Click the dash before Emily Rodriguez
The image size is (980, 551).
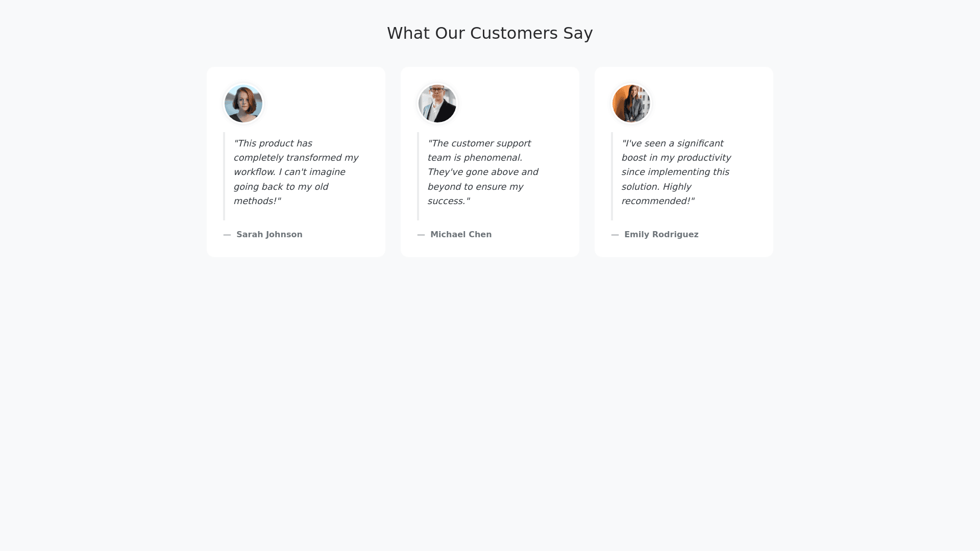coord(615,235)
